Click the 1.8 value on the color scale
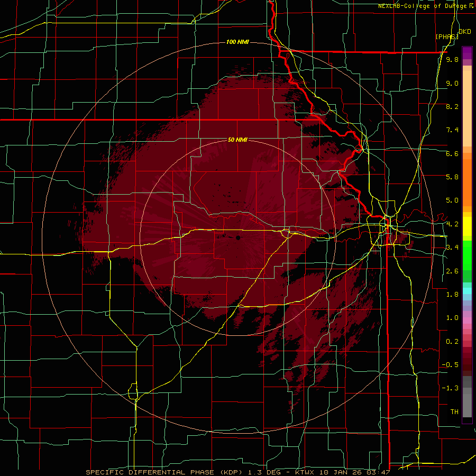The width and height of the screenshot is (476, 476). tap(452, 295)
